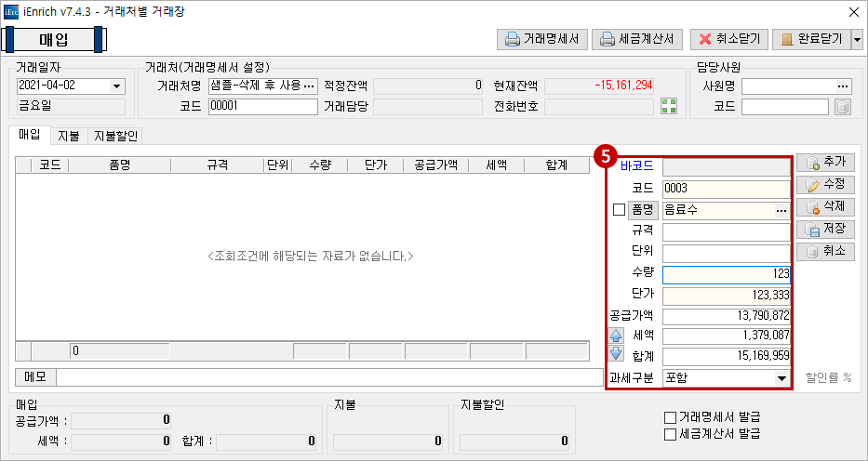The image size is (868, 461).
Task: Click the 수량 column header
Action: point(319,165)
